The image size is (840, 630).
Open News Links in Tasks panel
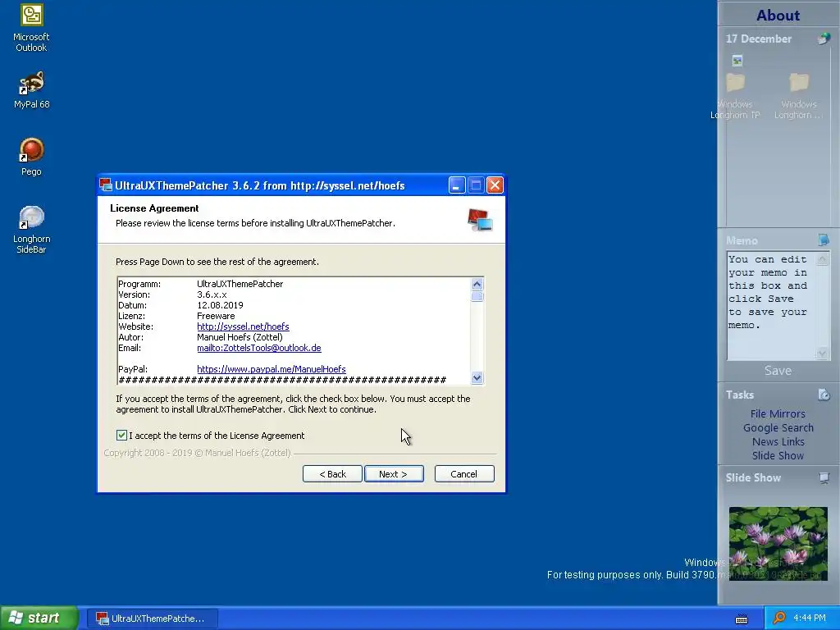[x=778, y=441]
